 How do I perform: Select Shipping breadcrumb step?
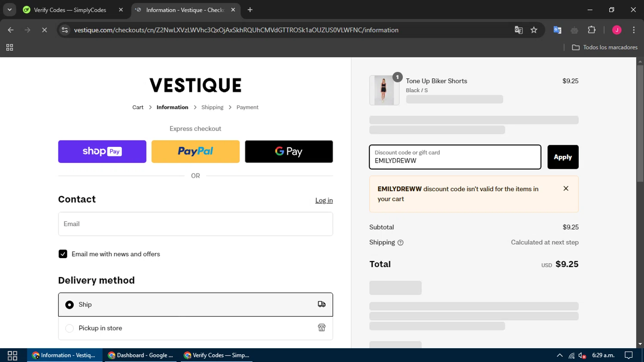pos(212,107)
